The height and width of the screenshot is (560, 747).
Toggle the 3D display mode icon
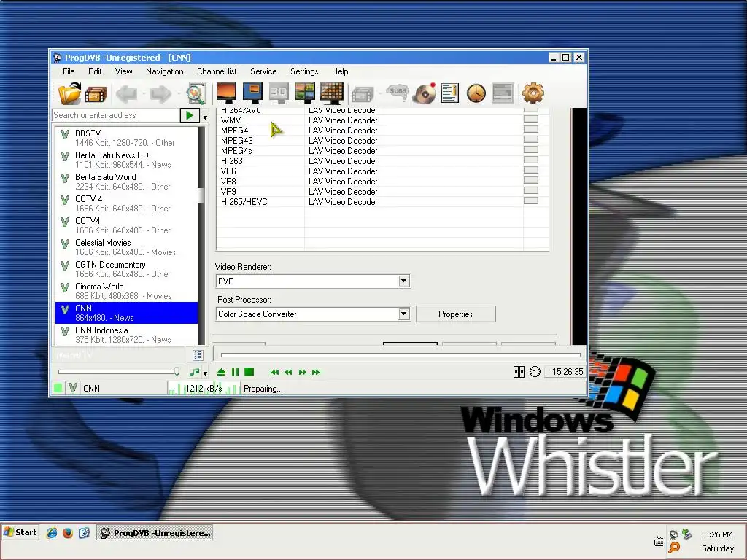tap(279, 93)
